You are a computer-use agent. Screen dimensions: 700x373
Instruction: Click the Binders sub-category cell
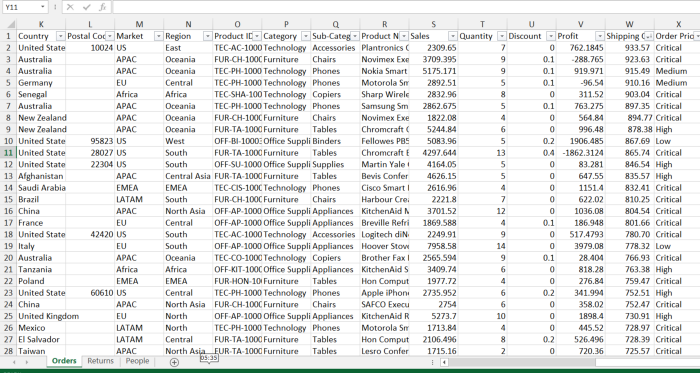(336, 141)
